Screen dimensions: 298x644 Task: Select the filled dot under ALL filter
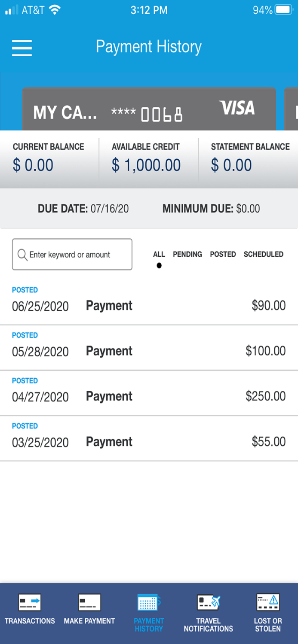coord(159,265)
